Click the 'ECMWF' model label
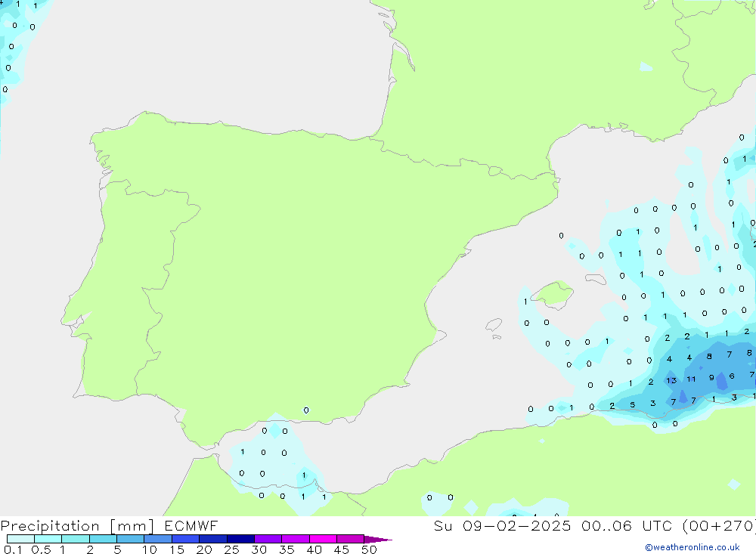The height and width of the screenshot is (554, 756). click(x=191, y=525)
